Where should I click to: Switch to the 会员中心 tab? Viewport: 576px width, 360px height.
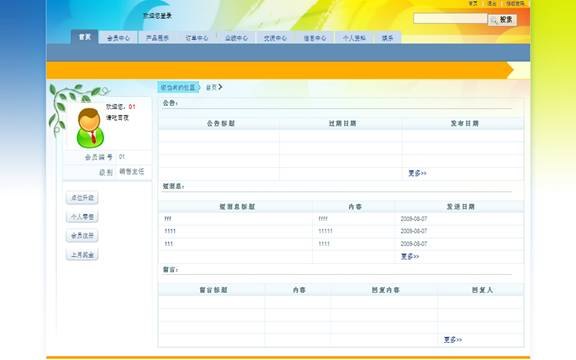coord(118,38)
